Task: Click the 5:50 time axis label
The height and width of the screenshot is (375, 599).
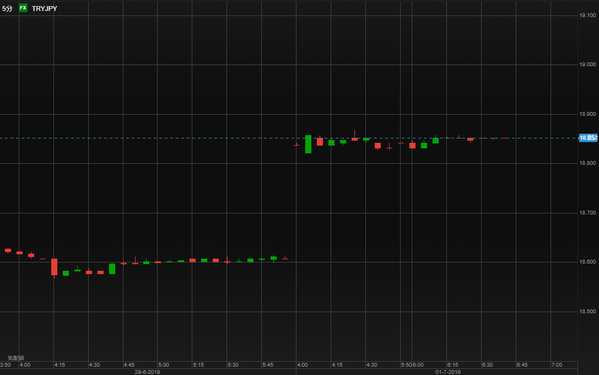Action: [406, 365]
